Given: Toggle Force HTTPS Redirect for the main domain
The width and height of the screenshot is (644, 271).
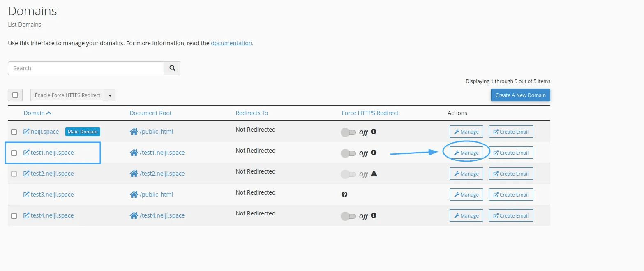Looking at the screenshot, I should [349, 132].
